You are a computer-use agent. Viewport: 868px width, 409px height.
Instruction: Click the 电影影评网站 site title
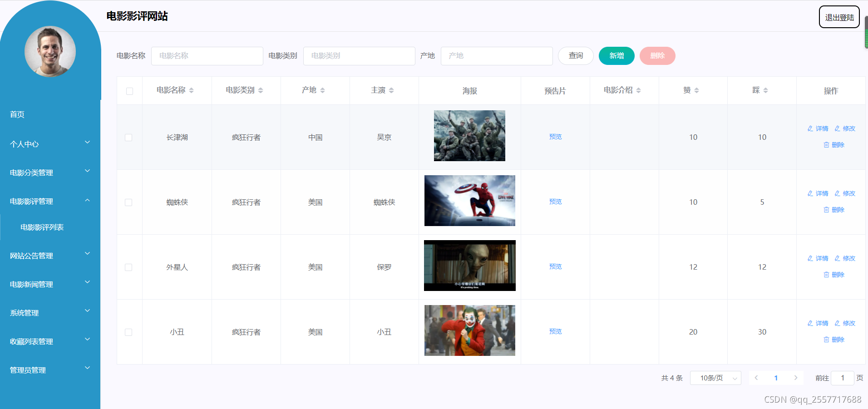coord(137,16)
